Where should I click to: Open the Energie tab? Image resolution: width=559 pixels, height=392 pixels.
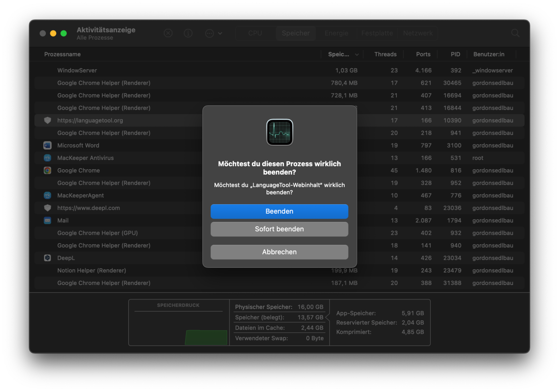coord(336,33)
